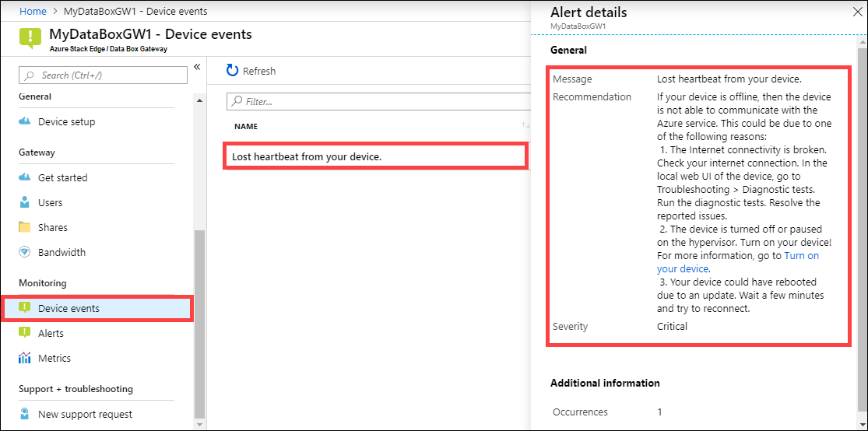Click the sidebar scrollbar thumb

click(199, 324)
